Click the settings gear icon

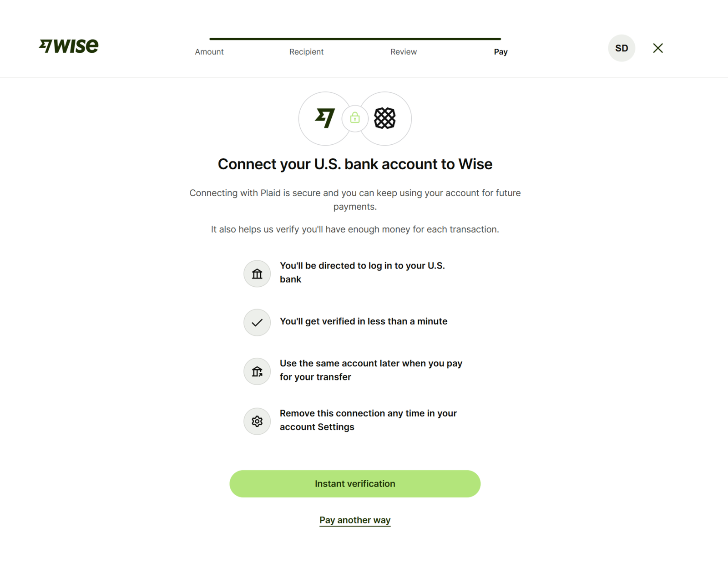[x=257, y=421]
